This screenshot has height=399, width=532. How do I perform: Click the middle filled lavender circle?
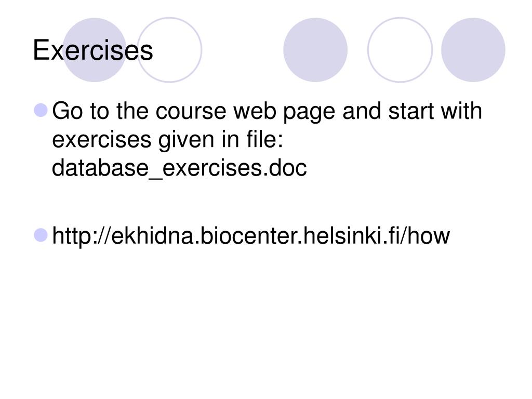(315, 50)
